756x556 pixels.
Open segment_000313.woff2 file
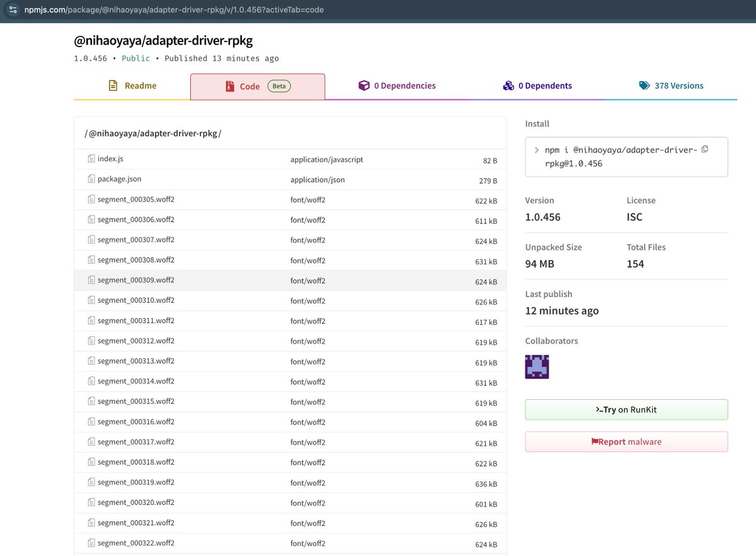[136, 361]
